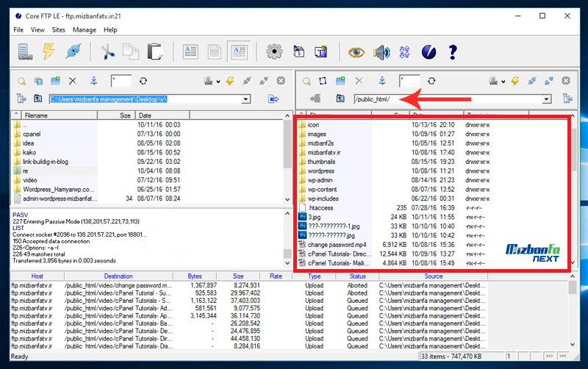This screenshot has width=588, height=369.
Task: Sort local files by Date column header
Action: (x=162, y=115)
